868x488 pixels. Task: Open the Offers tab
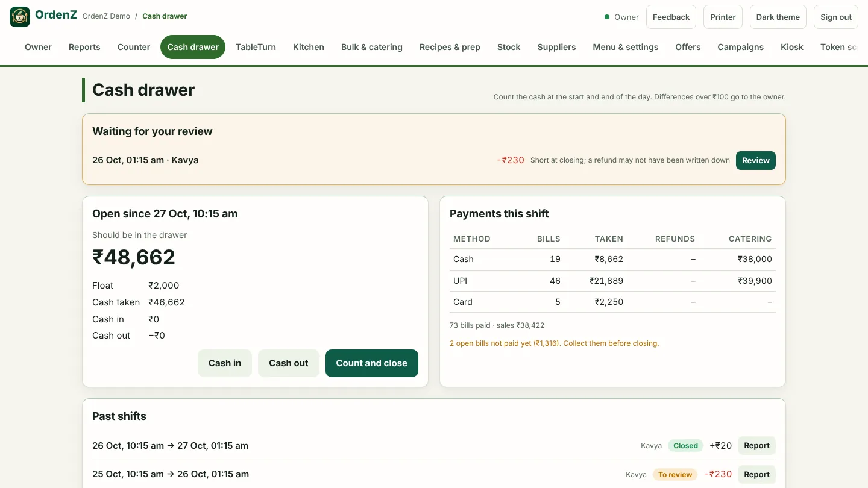click(x=688, y=47)
